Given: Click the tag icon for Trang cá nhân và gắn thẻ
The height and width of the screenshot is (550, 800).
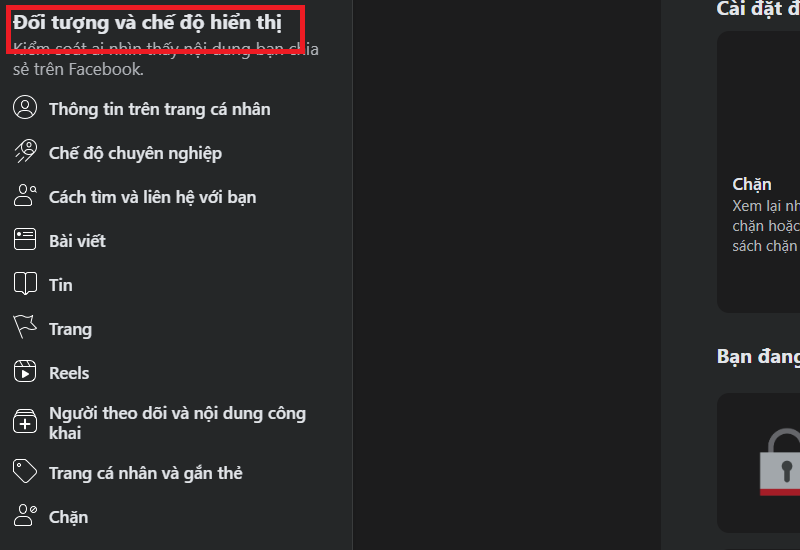Looking at the screenshot, I should (x=25, y=471).
